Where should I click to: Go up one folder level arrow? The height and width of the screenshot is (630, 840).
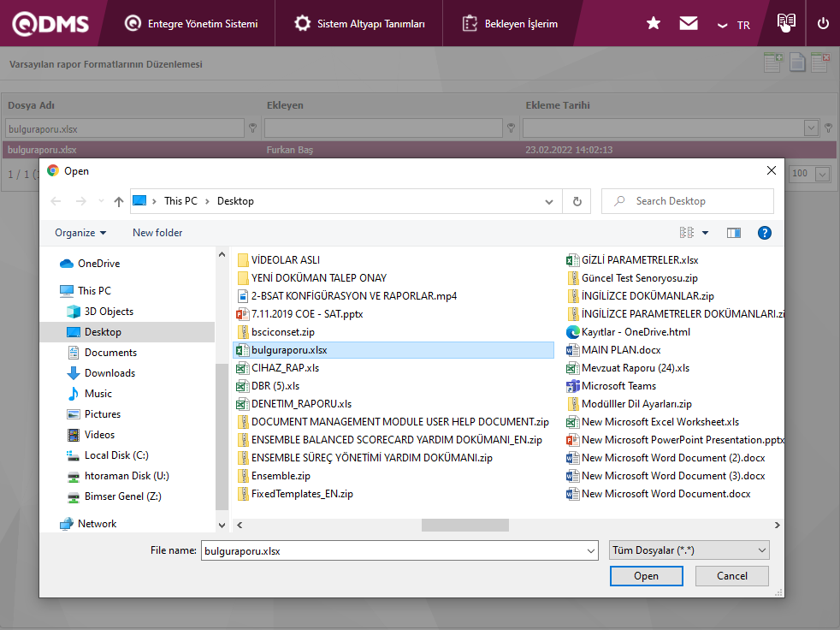[119, 201]
